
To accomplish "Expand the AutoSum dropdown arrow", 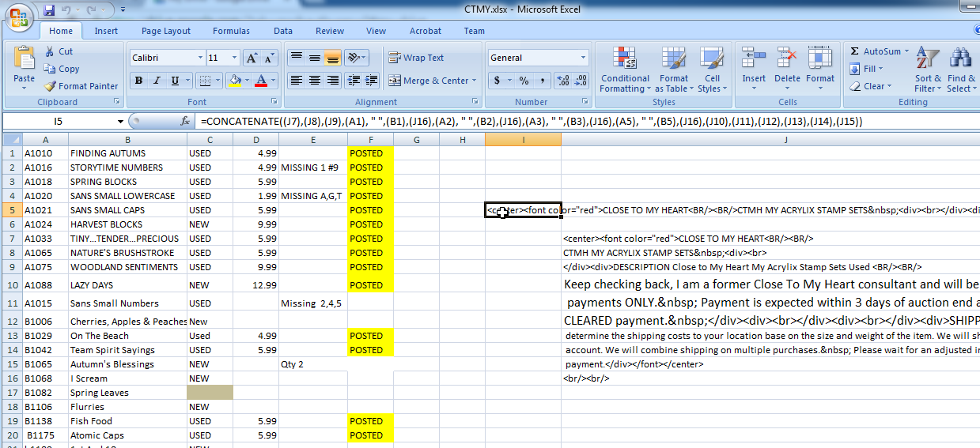I will pyautogui.click(x=906, y=51).
